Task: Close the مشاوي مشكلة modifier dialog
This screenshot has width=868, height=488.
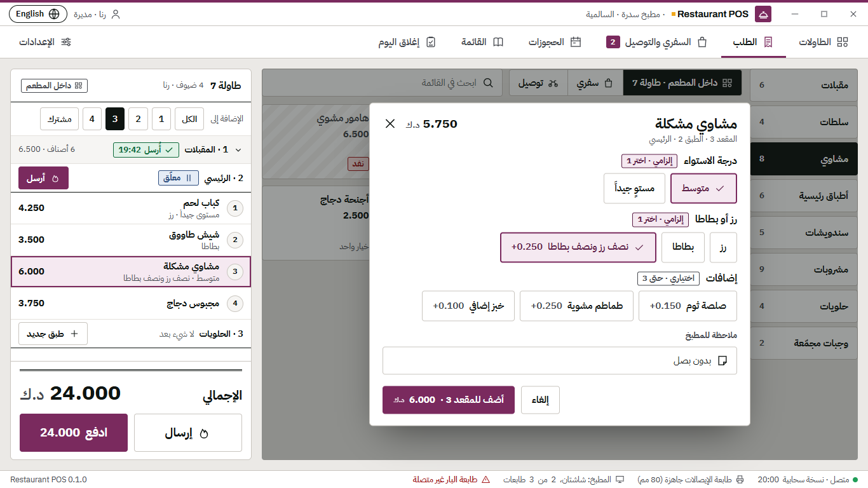Action: [x=390, y=124]
